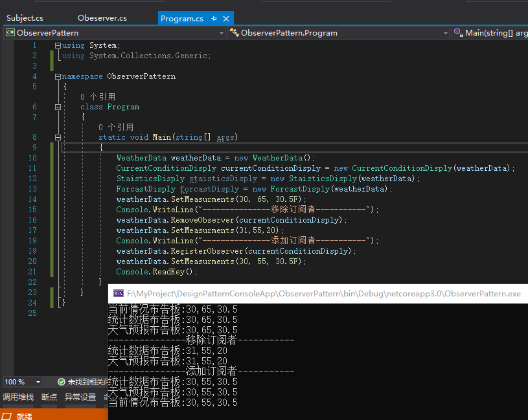Click the method icon beside Main(string[]
The width and height of the screenshot is (528, 420).
(x=458, y=32)
